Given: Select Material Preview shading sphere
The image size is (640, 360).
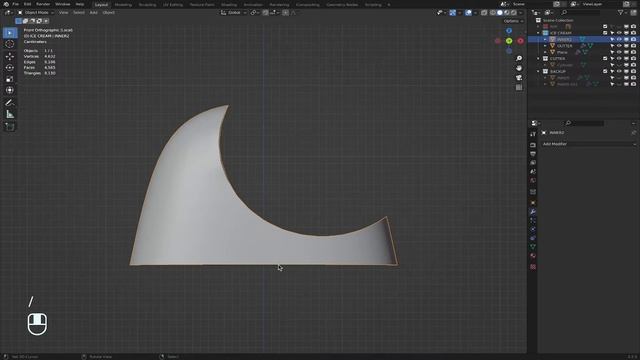Looking at the screenshot, I should click(x=507, y=13).
